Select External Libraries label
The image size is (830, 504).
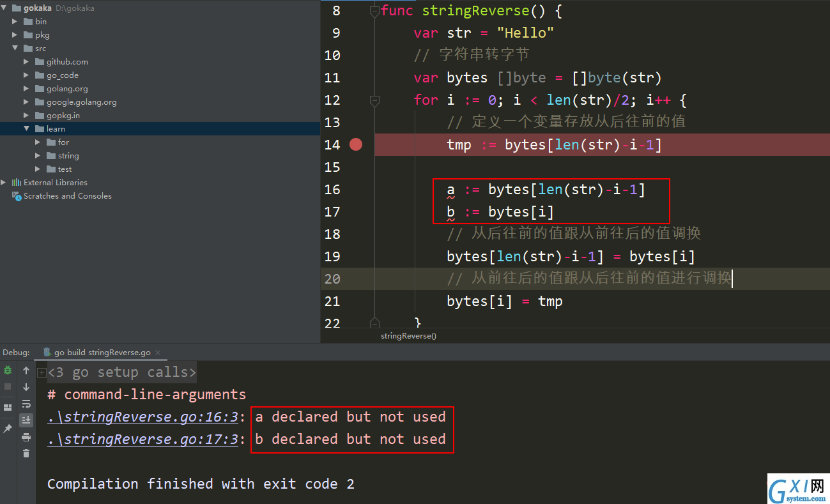[x=56, y=183]
